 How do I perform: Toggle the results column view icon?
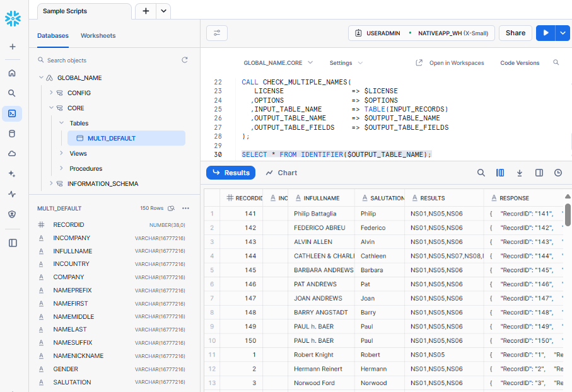(x=500, y=173)
